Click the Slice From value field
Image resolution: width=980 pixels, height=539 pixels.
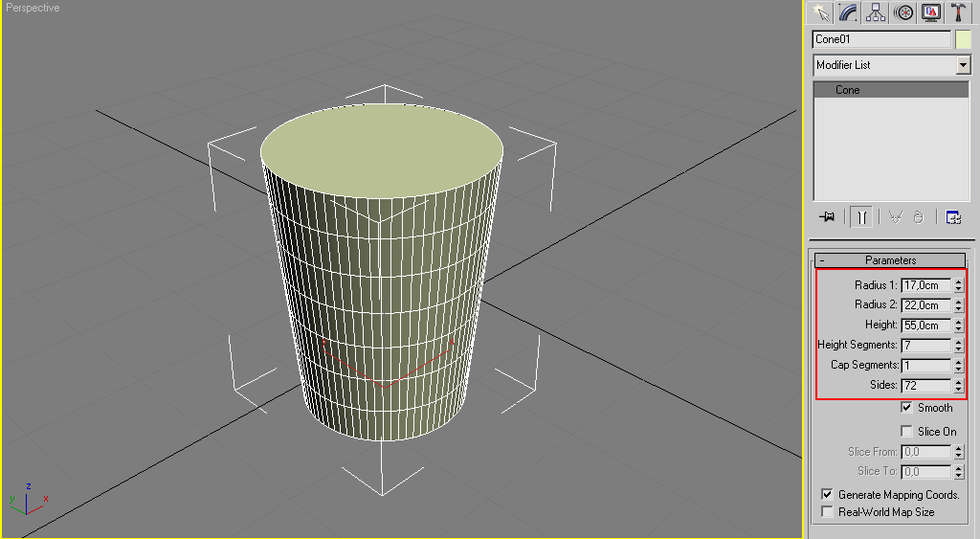[x=926, y=452]
